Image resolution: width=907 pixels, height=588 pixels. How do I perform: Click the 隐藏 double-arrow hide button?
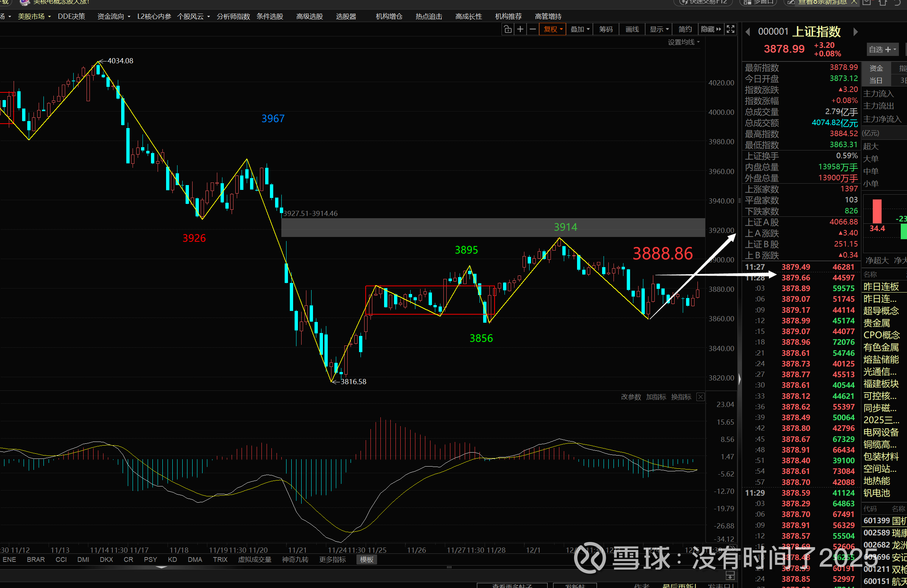711,29
